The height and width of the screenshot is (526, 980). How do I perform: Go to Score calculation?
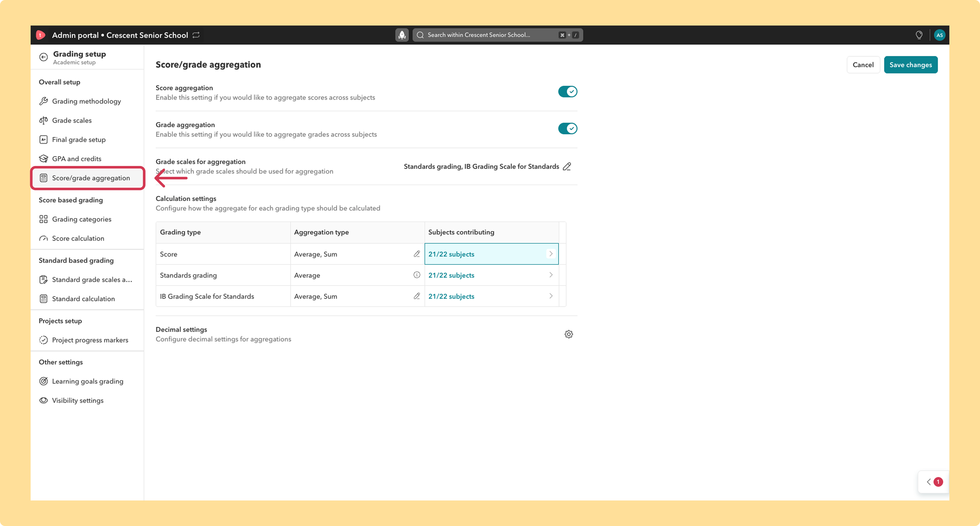coord(87,238)
